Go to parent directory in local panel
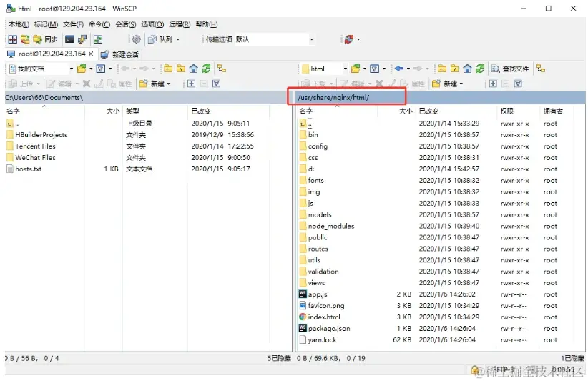The image size is (588, 383). [168, 69]
